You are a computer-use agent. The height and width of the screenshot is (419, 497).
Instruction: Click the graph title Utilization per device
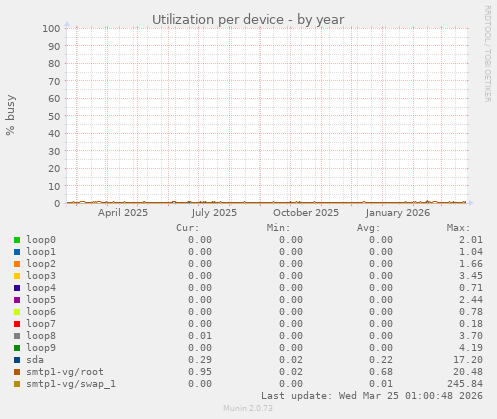pyautogui.click(x=248, y=20)
